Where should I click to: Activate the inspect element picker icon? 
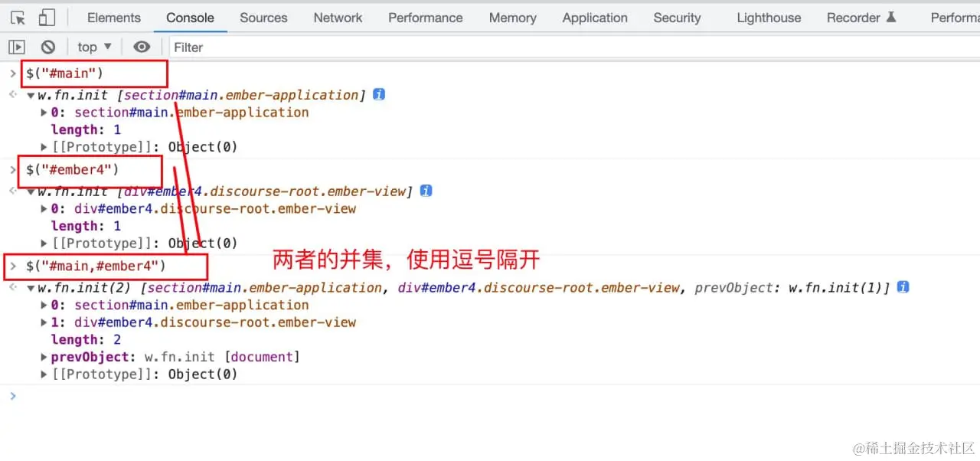click(18, 18)
